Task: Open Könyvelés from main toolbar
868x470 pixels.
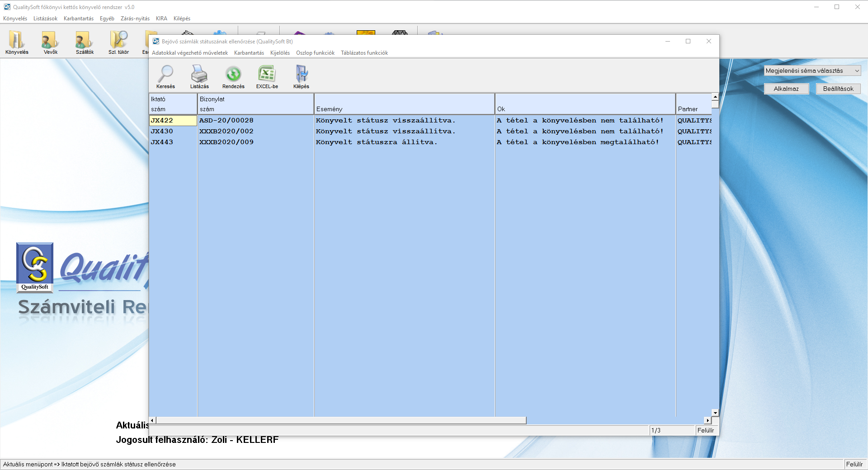Action: (17, 42)
